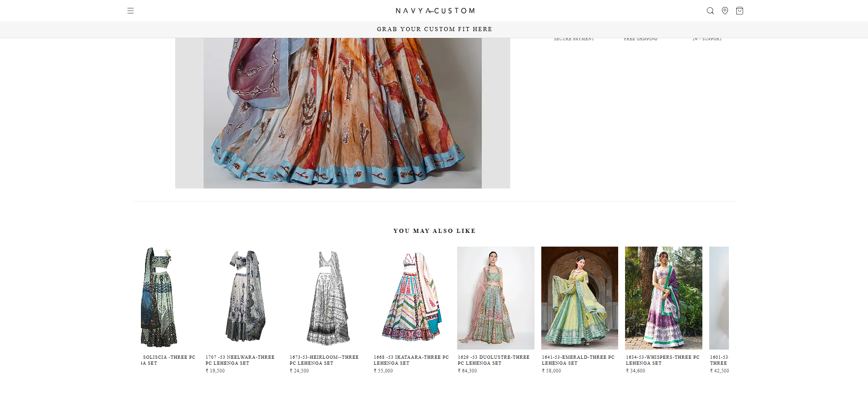The image size is (868, 415).
Task: Open the hamburger menu
Action: point(130,11)
